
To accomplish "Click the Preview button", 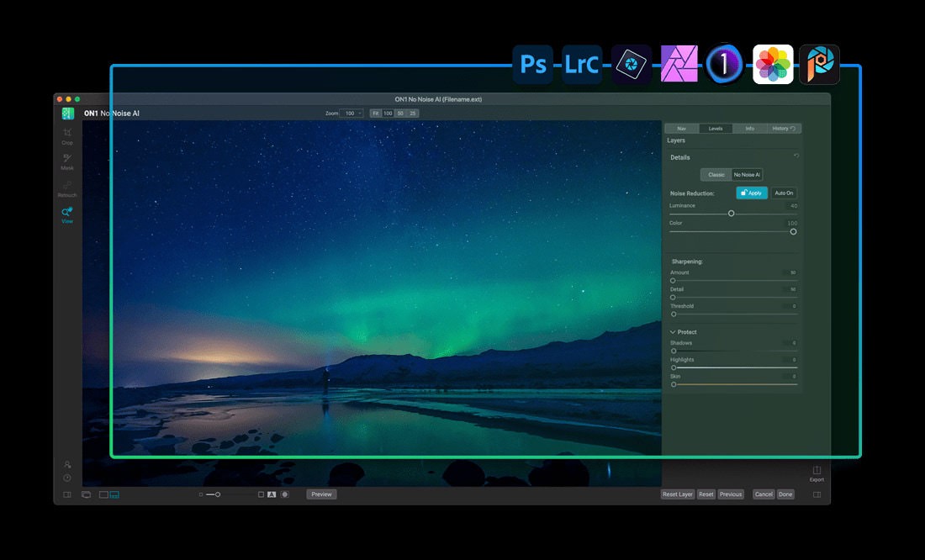I will click(321, 494).
